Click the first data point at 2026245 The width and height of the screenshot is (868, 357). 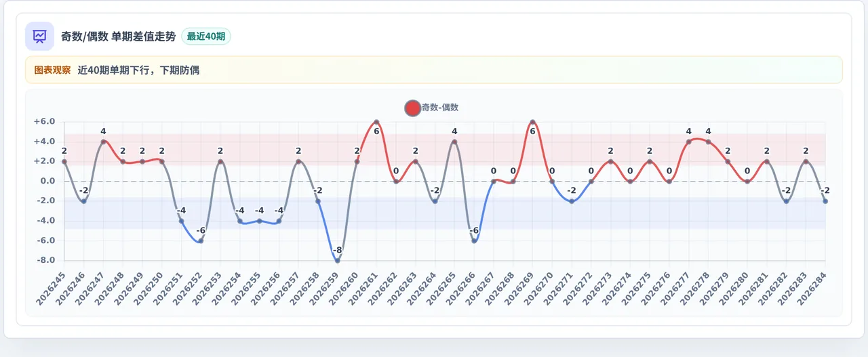point(64,161)
